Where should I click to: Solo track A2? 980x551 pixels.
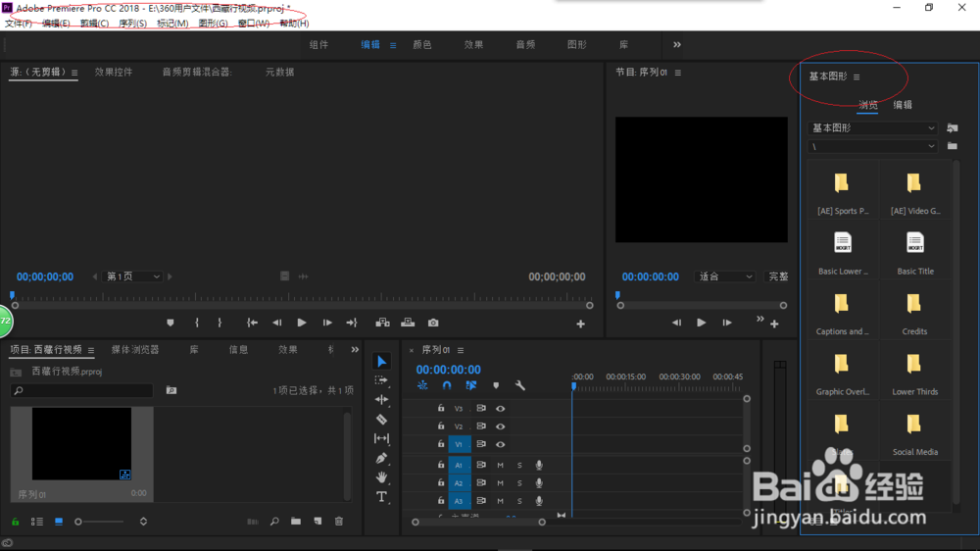coord(519,482)
